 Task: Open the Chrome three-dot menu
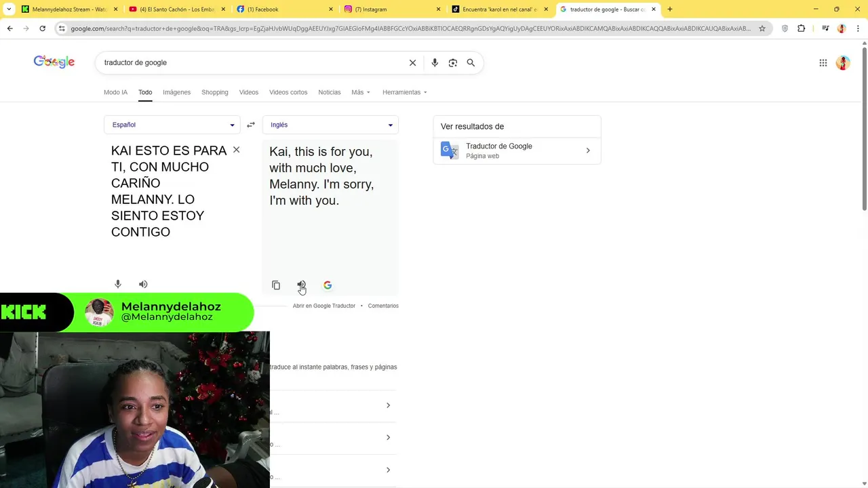[x=858, y=28]
